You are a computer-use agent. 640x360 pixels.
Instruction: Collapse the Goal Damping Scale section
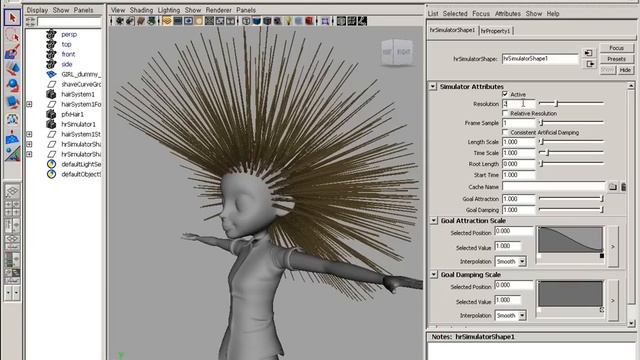(434, 274)
